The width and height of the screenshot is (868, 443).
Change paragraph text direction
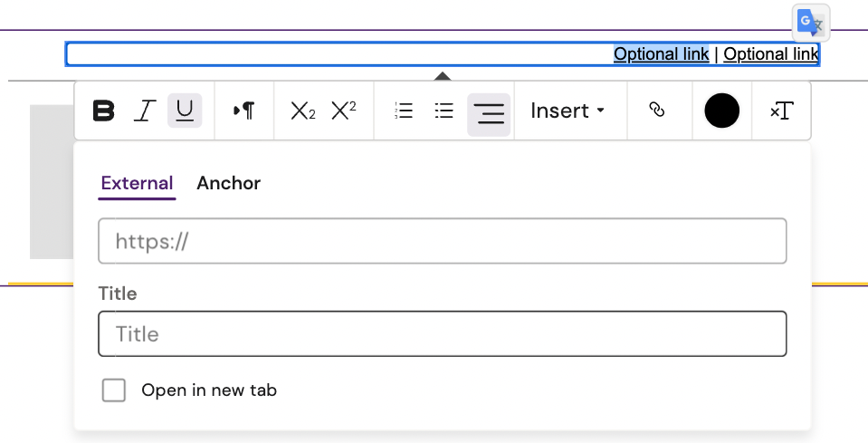pyautogui.click(x=243, y=111)
